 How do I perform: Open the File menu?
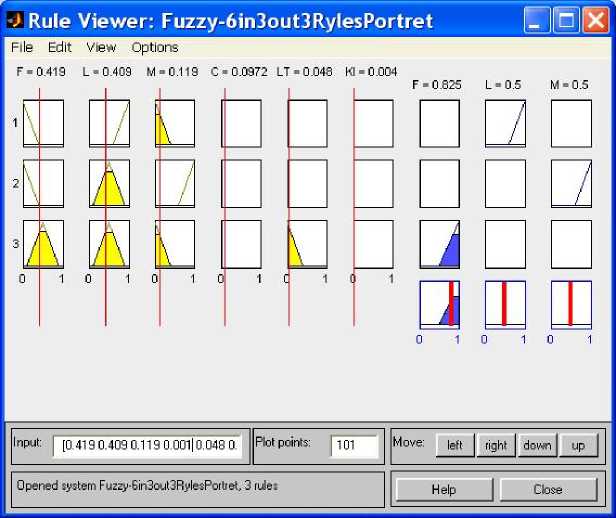[x=22, y=48]
